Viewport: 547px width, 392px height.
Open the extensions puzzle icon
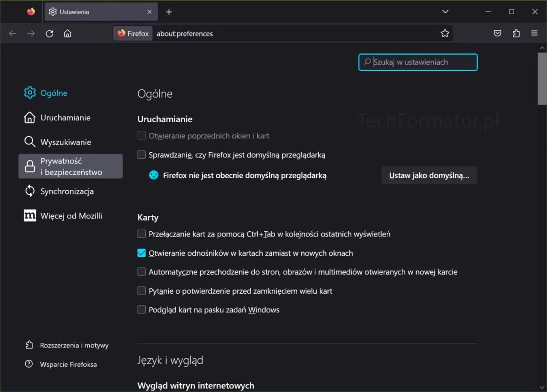click(516, 33)
